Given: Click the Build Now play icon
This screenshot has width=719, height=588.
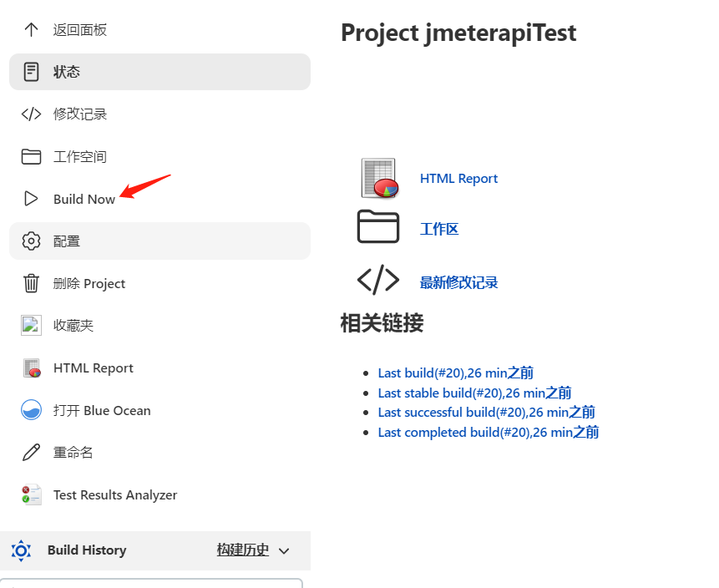Looking at the screenshot, I should pyautogui.click(x=31, y=199).
